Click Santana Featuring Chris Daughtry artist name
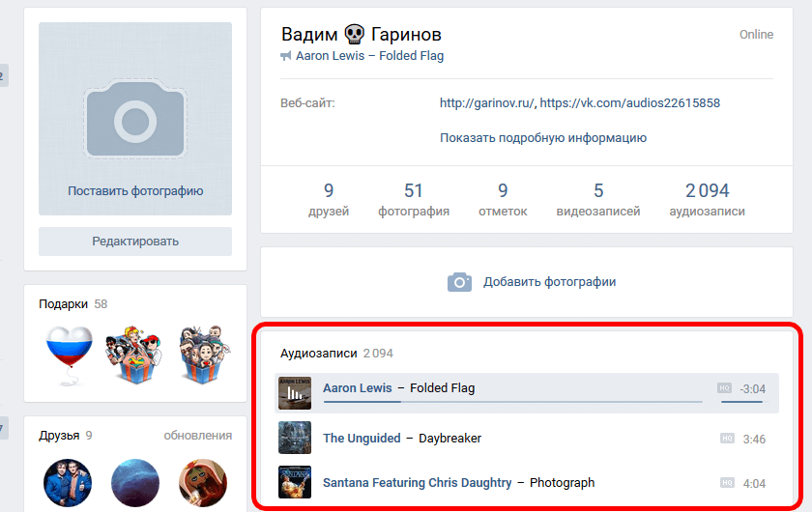Image resolution: width=812 pixels, height=512 pixels. click(417, 482)
